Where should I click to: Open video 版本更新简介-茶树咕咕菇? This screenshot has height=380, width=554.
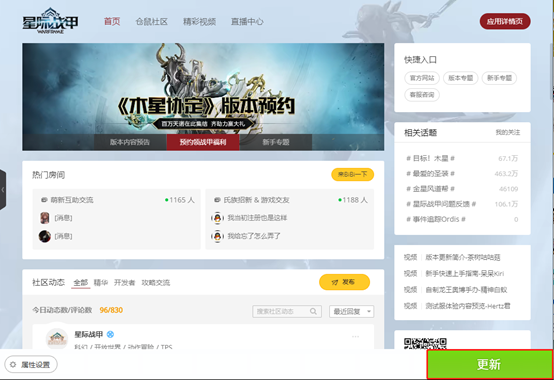pos(462,257)
